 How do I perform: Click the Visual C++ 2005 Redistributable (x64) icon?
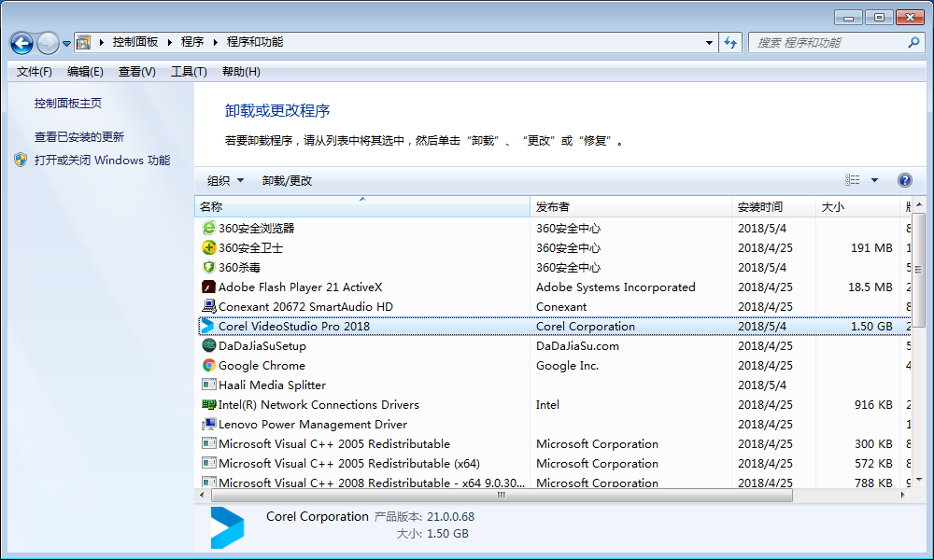(208, 463)
